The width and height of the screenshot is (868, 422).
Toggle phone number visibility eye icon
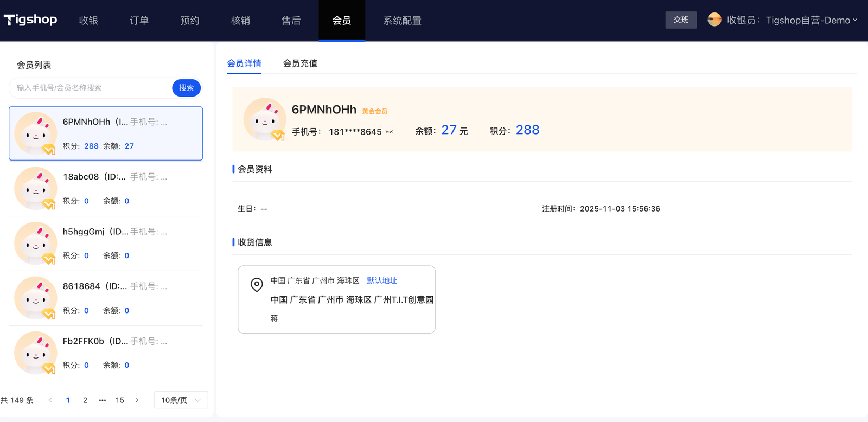[389, 132]
